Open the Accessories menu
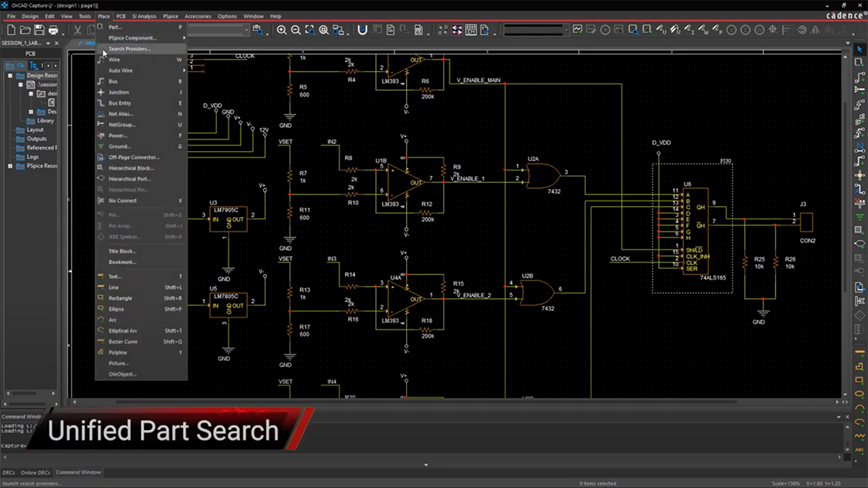This screenshot has height=488, width=868. (198, 16)
